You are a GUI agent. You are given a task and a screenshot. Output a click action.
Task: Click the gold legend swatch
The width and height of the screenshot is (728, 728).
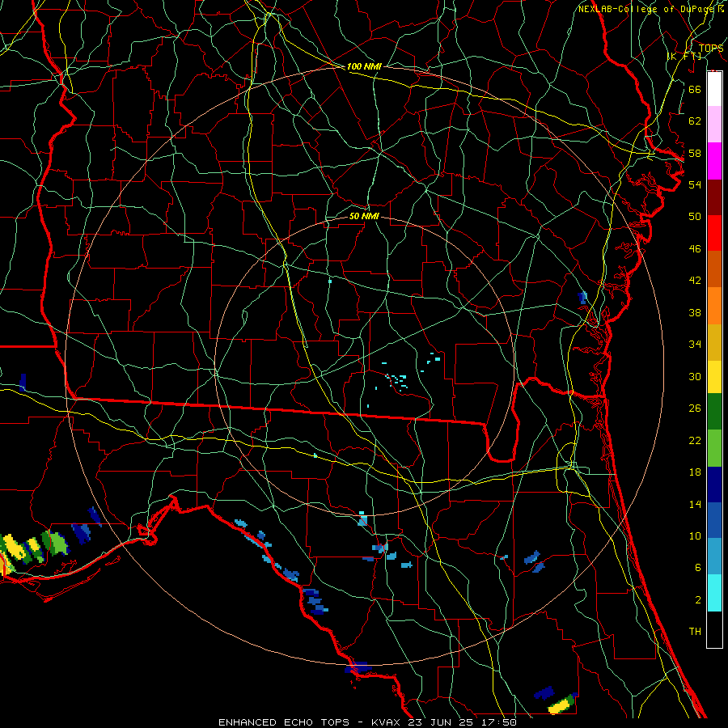714,341
